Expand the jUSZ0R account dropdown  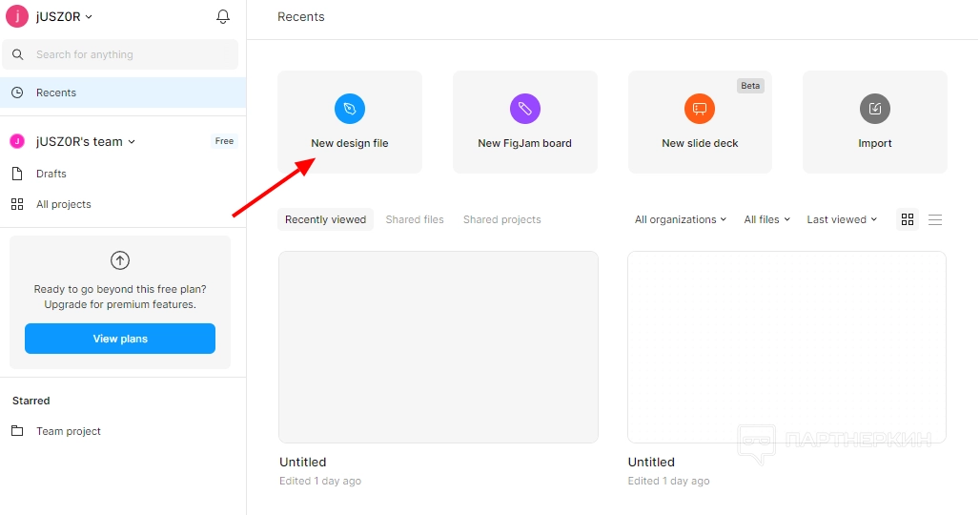65,17
